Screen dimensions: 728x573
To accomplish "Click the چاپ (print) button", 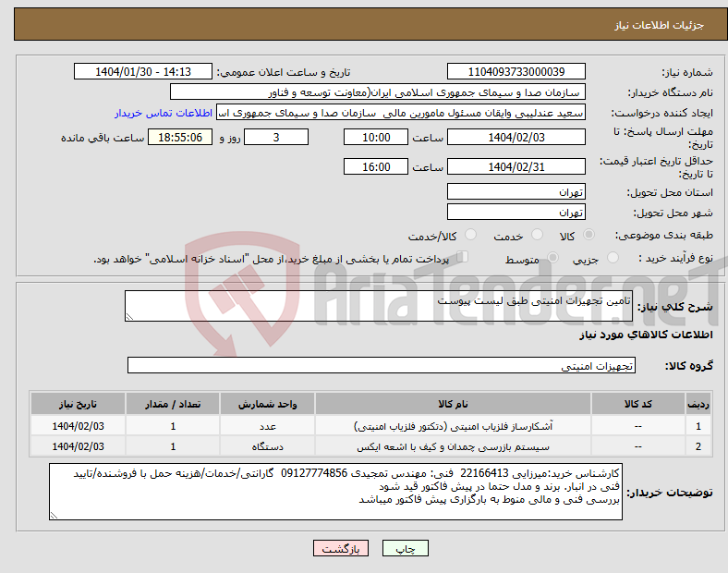I will (x=405, y=548).
